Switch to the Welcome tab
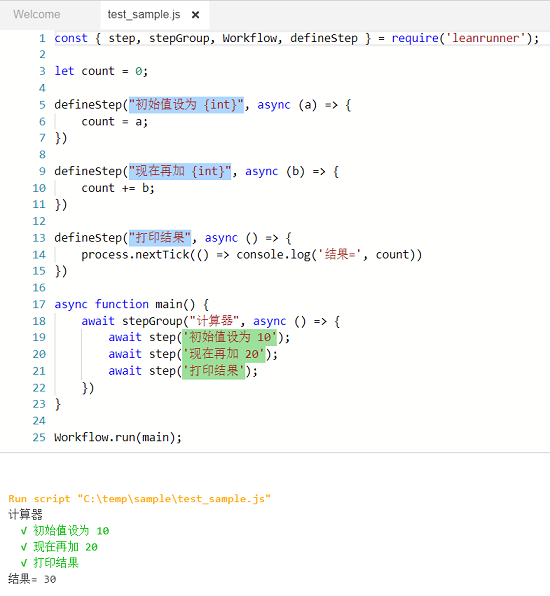This screenshot has height=596, width=550. pyautogui.click(x=37, y=14)
